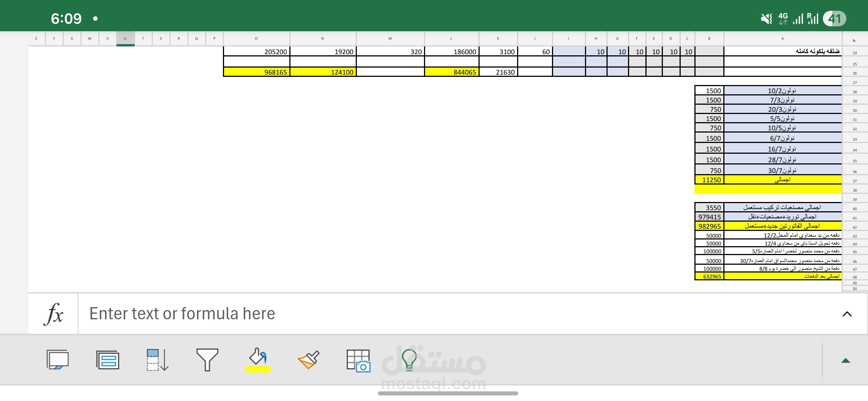Image resolution: width=868 pixels, height=401 pixels.
Task: Tap the Clear formatting brush icon
Action: [x=308, y=360]
